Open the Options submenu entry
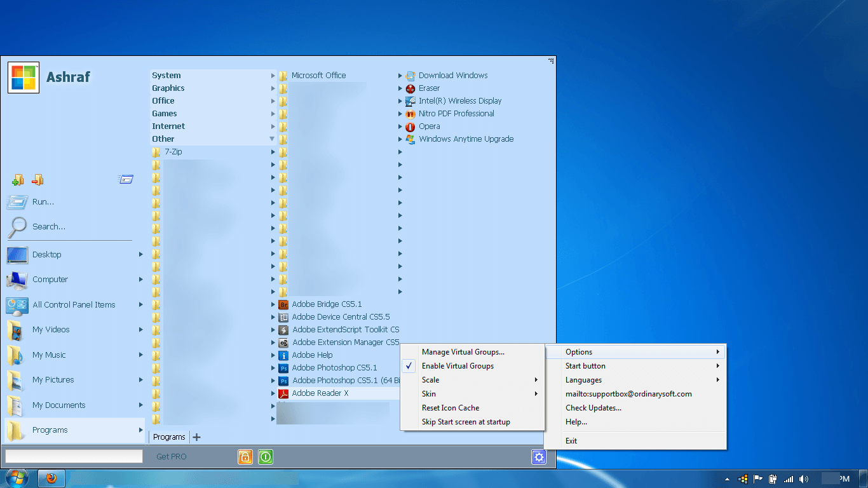 (635, 352)
